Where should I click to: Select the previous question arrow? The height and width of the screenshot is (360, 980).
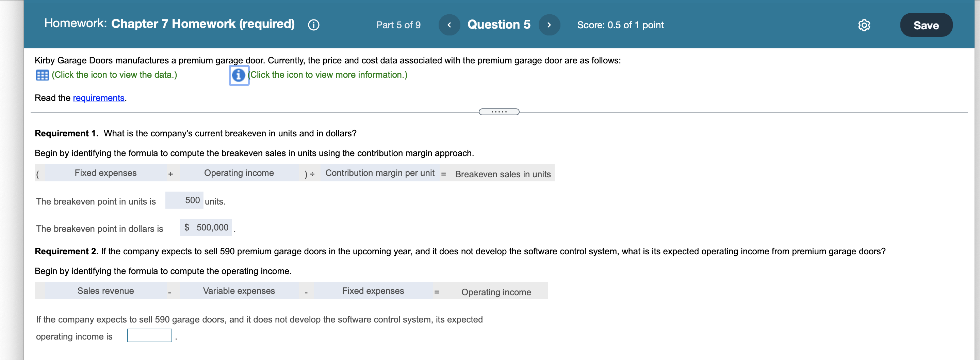pos(449,25)
